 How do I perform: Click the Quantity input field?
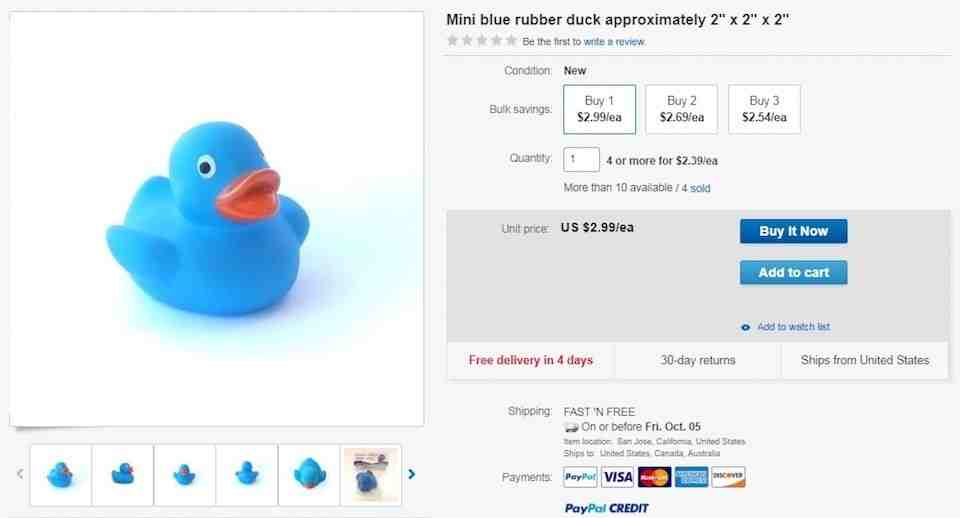[x=581, y=159]
